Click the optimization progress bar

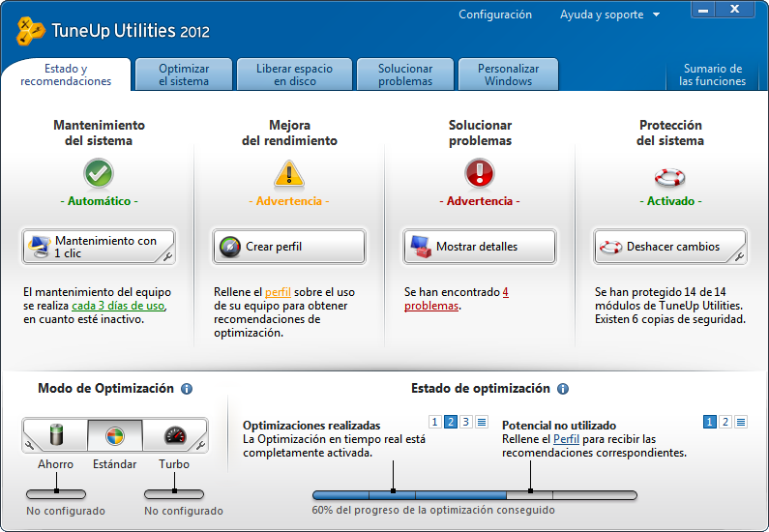(x=474, y=495)
